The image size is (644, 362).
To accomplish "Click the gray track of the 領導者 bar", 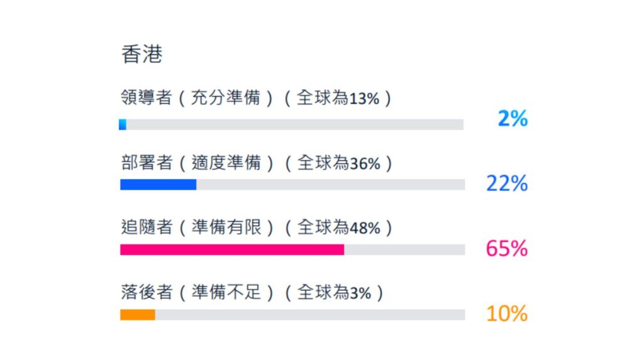I will pos(294,124).
